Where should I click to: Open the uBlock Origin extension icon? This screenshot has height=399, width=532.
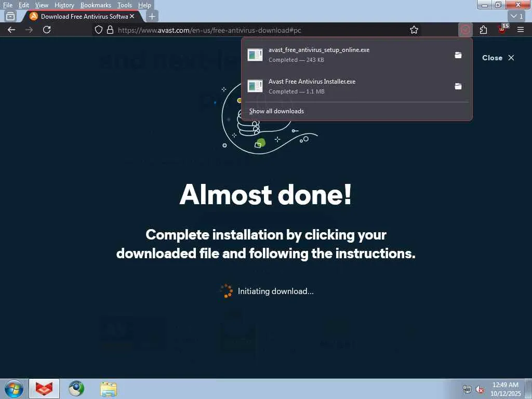coord(502,30)
